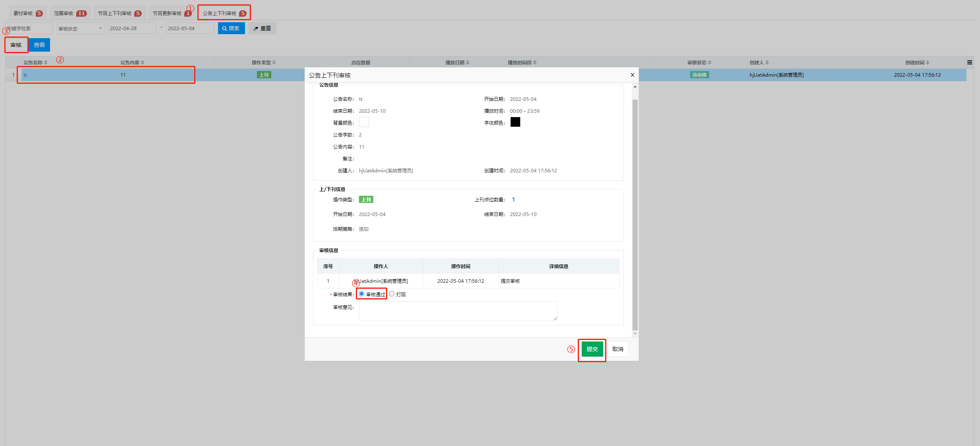
Task: Switch to the 范围审核 tab
Action: (x=70, y=13)
